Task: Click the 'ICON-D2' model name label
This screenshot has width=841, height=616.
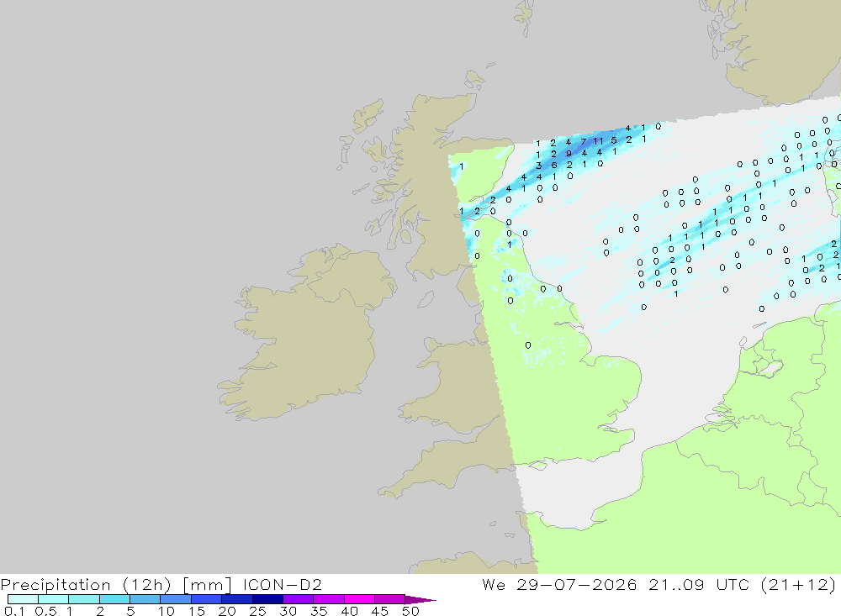Action: (x=283, y=584)
